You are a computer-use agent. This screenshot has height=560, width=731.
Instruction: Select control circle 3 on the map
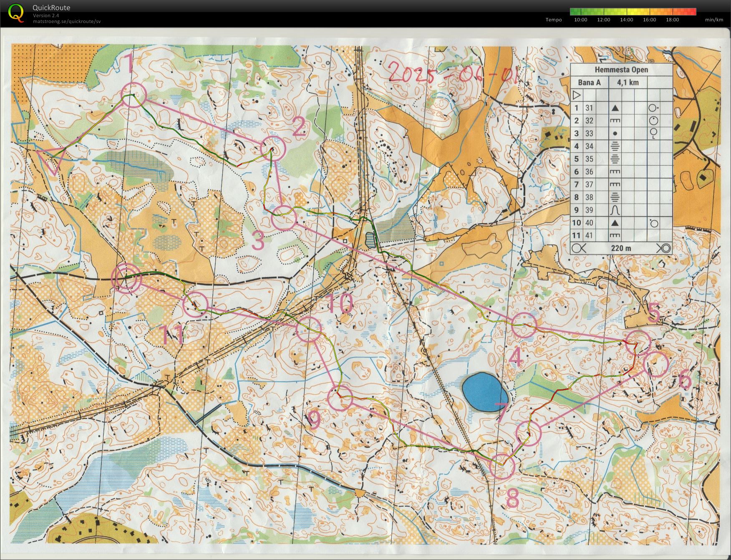[x=284, y=218]
